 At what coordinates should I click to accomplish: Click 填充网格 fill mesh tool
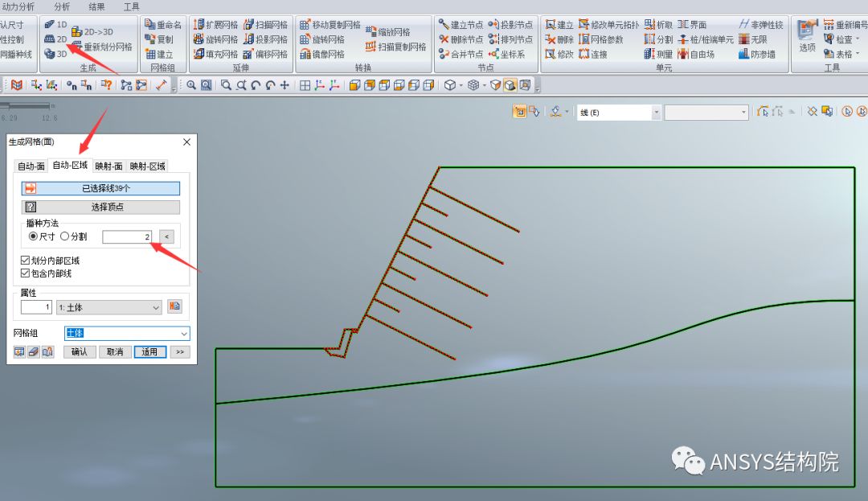coord(215,54)
